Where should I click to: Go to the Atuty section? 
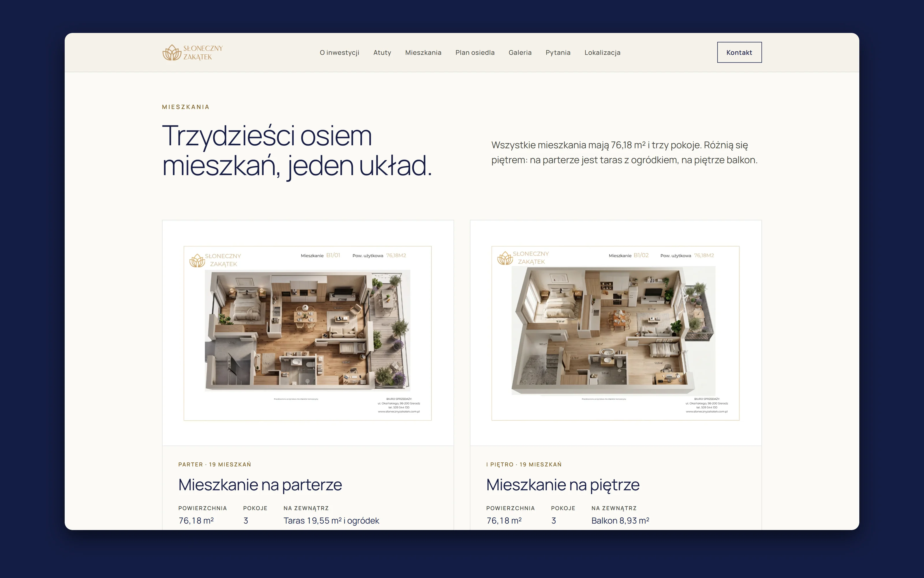click(382, 52)
